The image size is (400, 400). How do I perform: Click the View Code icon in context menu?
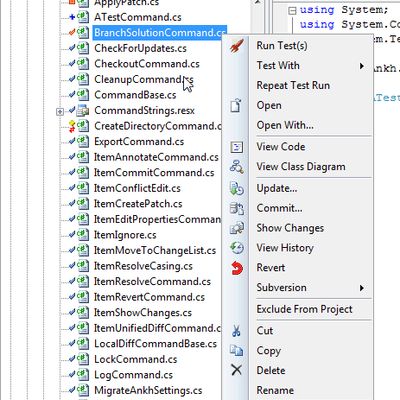[x=237, y=147]
